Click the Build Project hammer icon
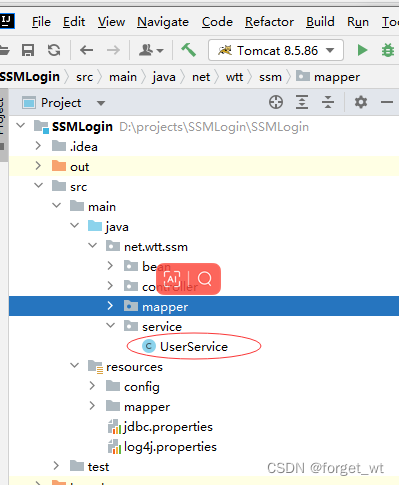This screenshot has height=485, width=399. click(x=189, y=50)
